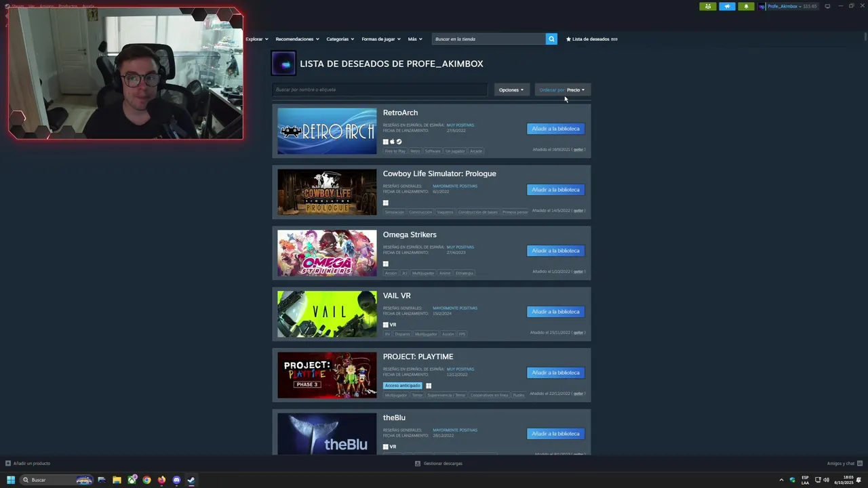Expand the Explorar store menu
The image size is (868, 488).
[x=257, y=39]
